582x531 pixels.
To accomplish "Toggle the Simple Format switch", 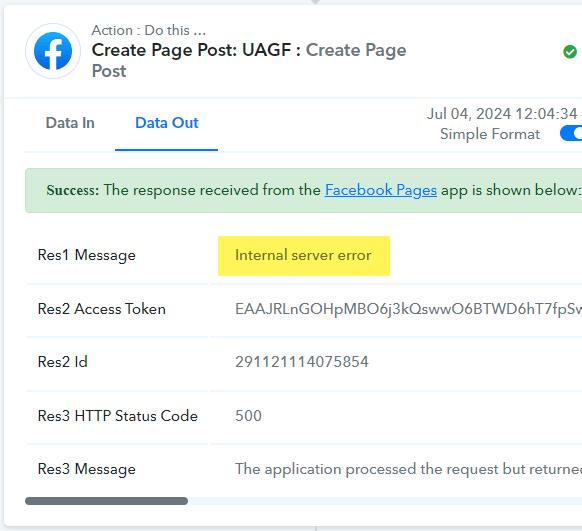I will (x=571, y=134).
